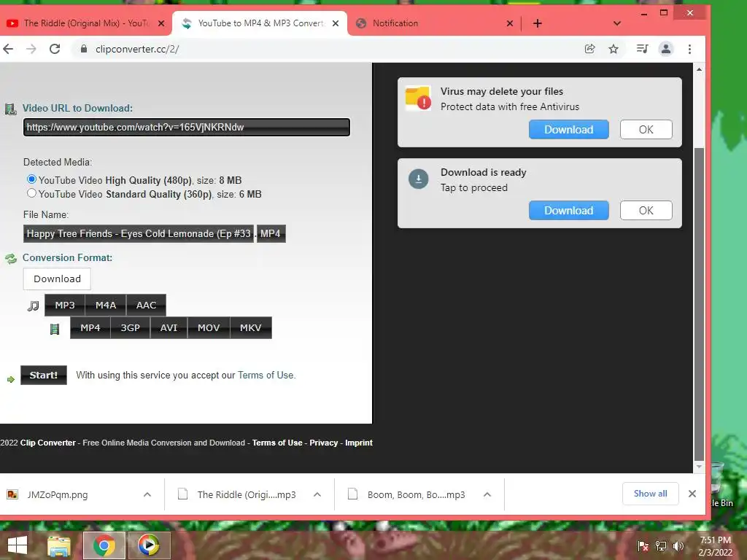The width and height of the screenshot is (747, 560).
Task: Open the footer Terms of Use link
Action: pyautogui.click(x=277, y=443)
